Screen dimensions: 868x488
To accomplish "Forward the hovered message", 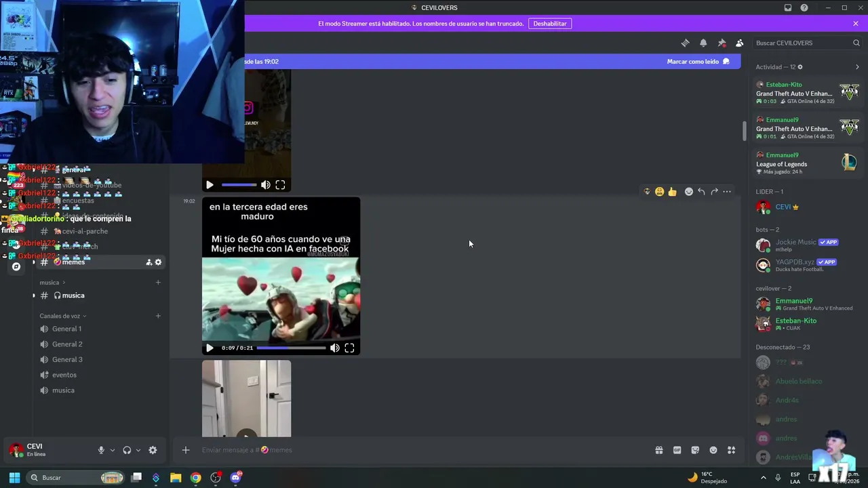I will (x=714, y=192).
